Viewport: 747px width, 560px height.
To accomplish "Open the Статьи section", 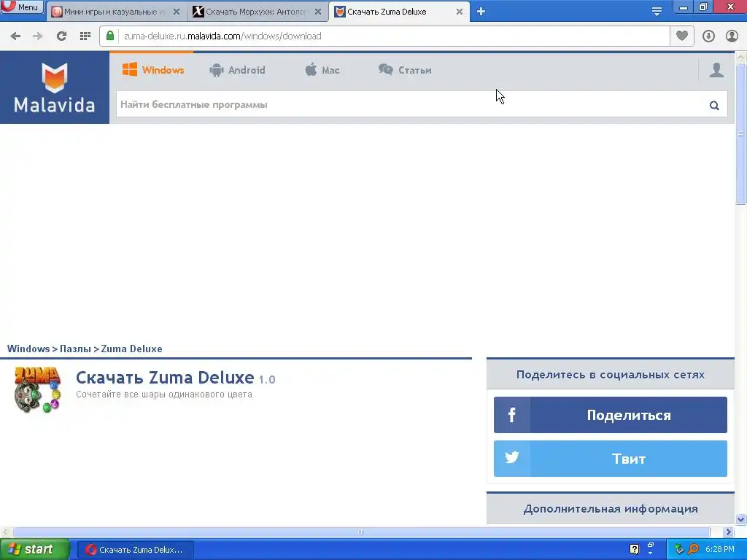I will [405, 70].
